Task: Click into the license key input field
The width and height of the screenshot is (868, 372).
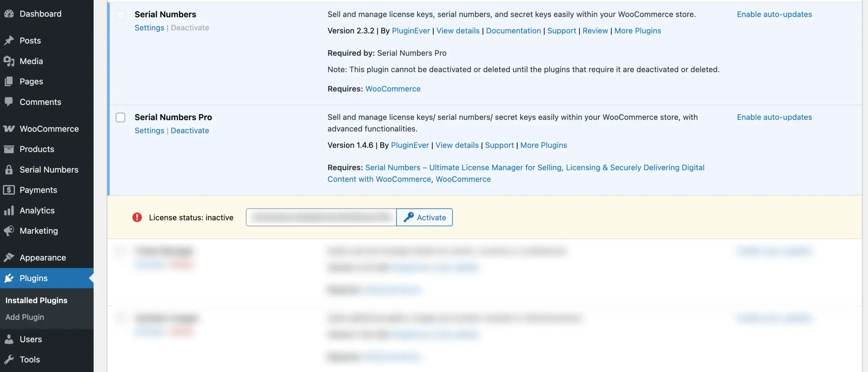Action: [x=321, y=217]
